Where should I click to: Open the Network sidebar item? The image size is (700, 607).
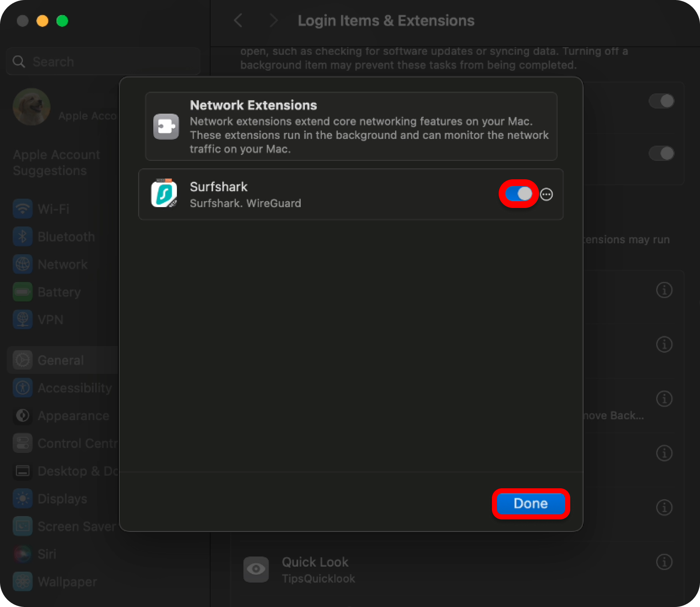(62, 264)
